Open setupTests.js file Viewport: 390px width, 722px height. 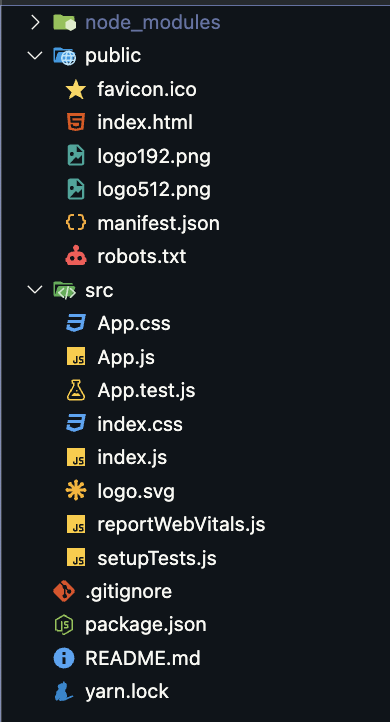click(x=157, y=559)
